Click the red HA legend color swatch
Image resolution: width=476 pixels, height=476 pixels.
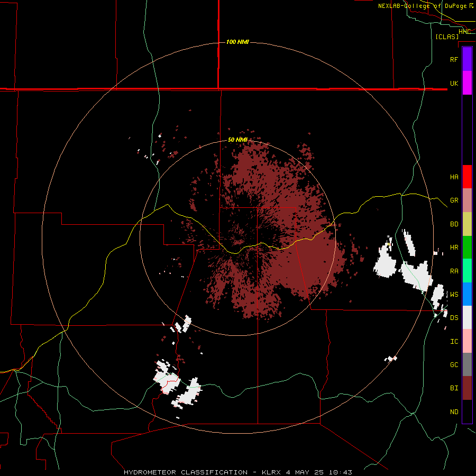click(467, 177)
